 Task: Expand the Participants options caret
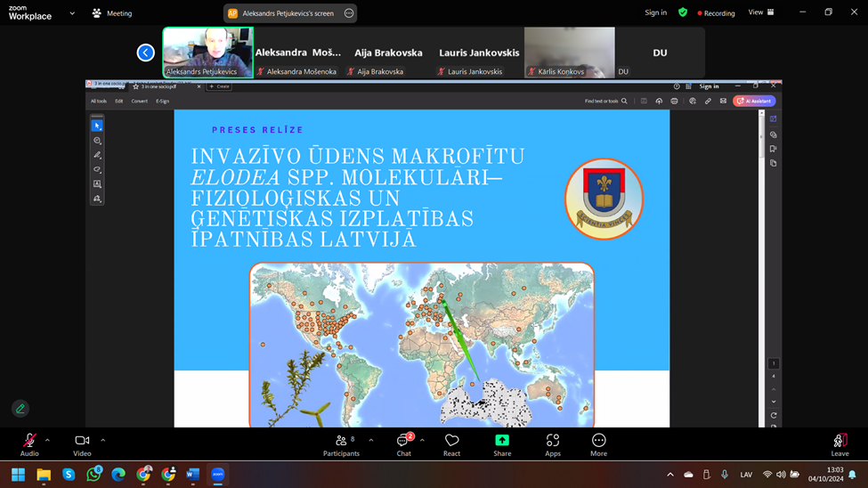point(371,441)
